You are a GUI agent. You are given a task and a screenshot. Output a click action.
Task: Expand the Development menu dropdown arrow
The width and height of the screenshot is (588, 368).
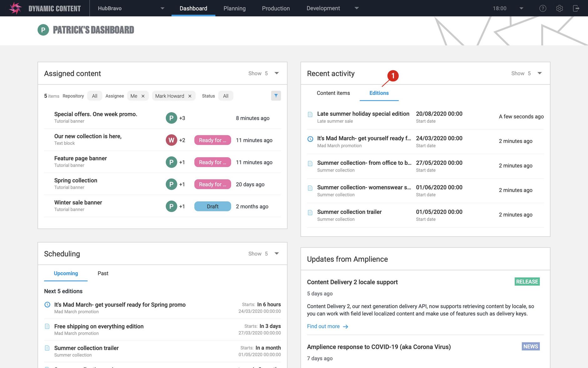click(x=357, y=8)
